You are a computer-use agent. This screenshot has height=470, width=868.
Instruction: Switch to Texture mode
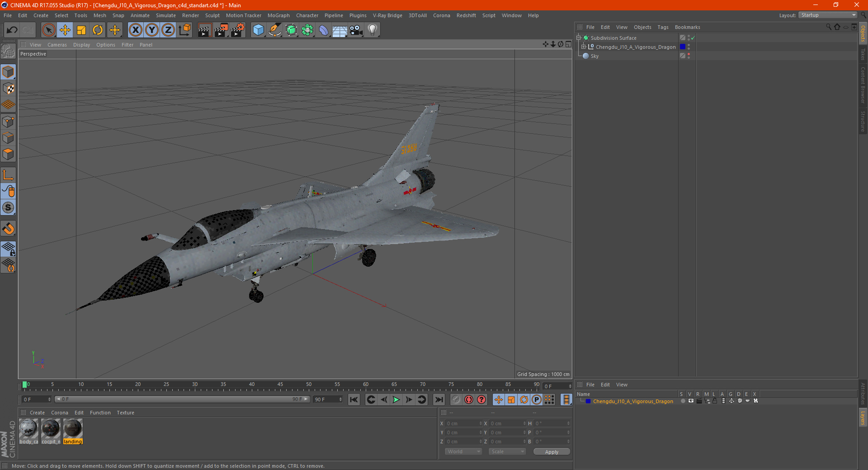click(x=8, y=89)
